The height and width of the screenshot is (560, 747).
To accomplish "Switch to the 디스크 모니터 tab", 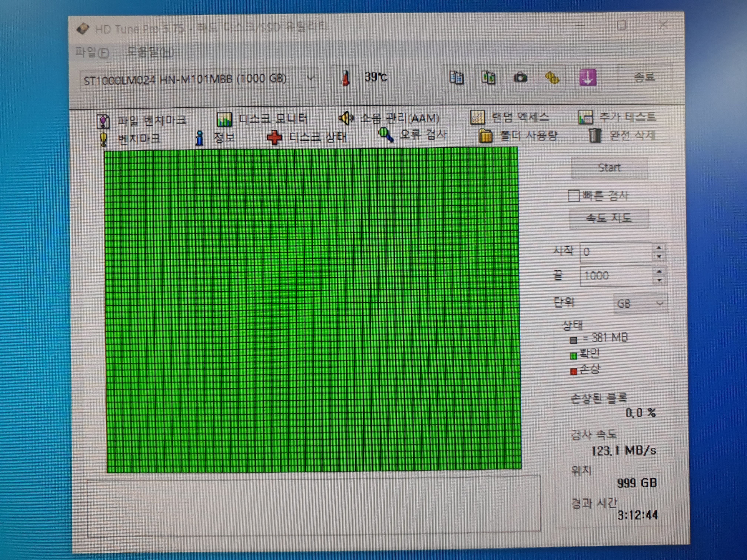I will pyautogui.click(x=262, y=119).
